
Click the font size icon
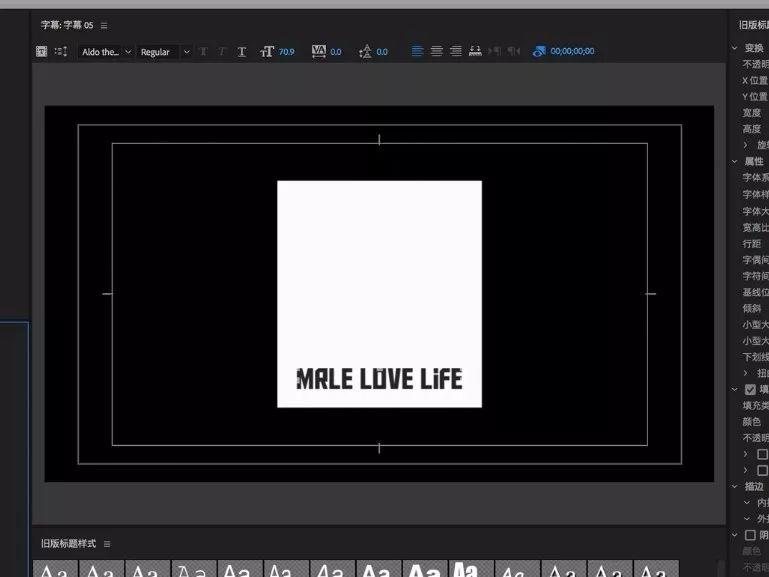[267, 51]
